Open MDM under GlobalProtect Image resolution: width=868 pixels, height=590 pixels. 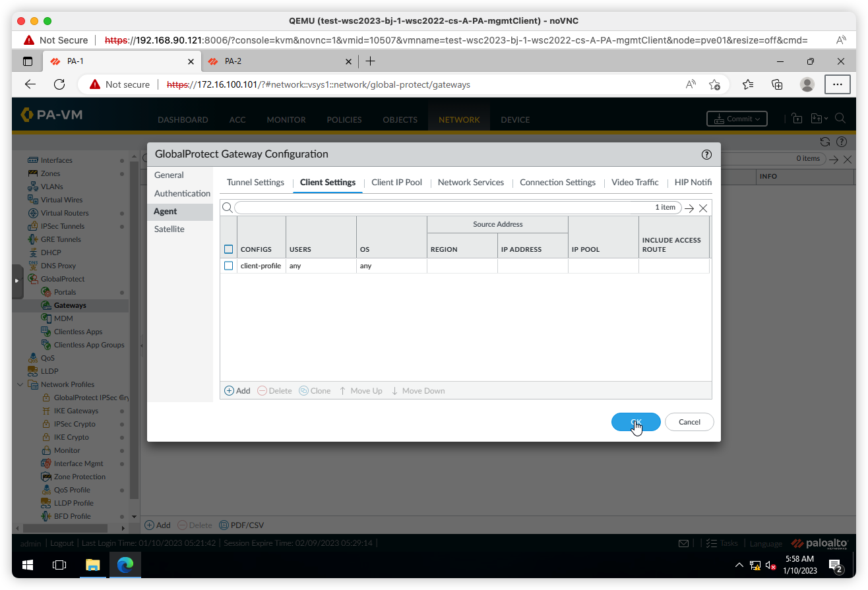click(63, 318)
